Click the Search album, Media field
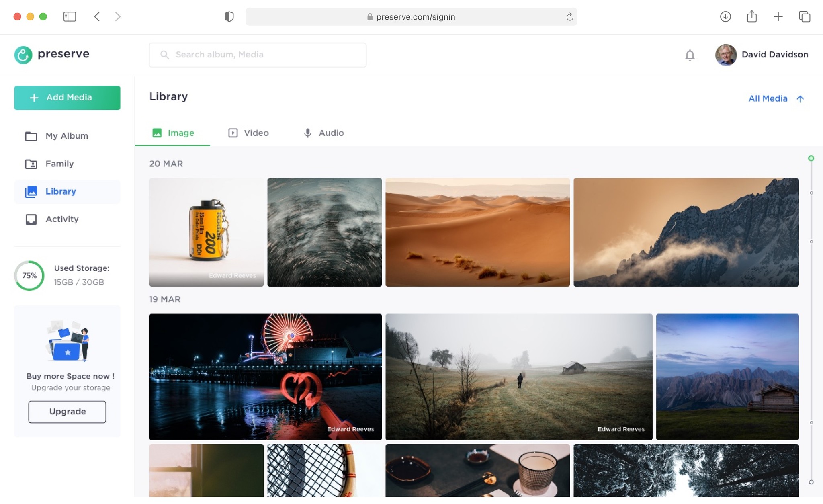Image resolution: width=823 pixels, height=504 pixels. [x=258, y=55]
